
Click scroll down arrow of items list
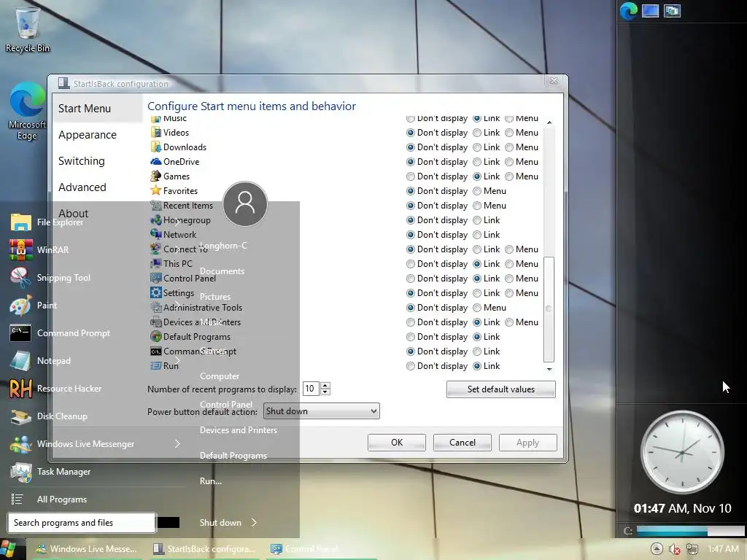[549, 369]
